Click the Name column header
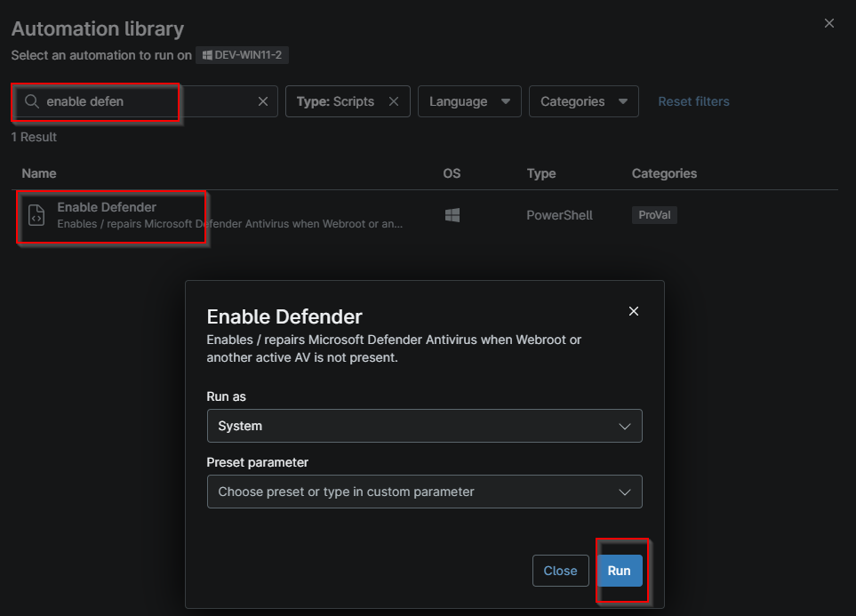Screen dimensions: 856x616 39,173
